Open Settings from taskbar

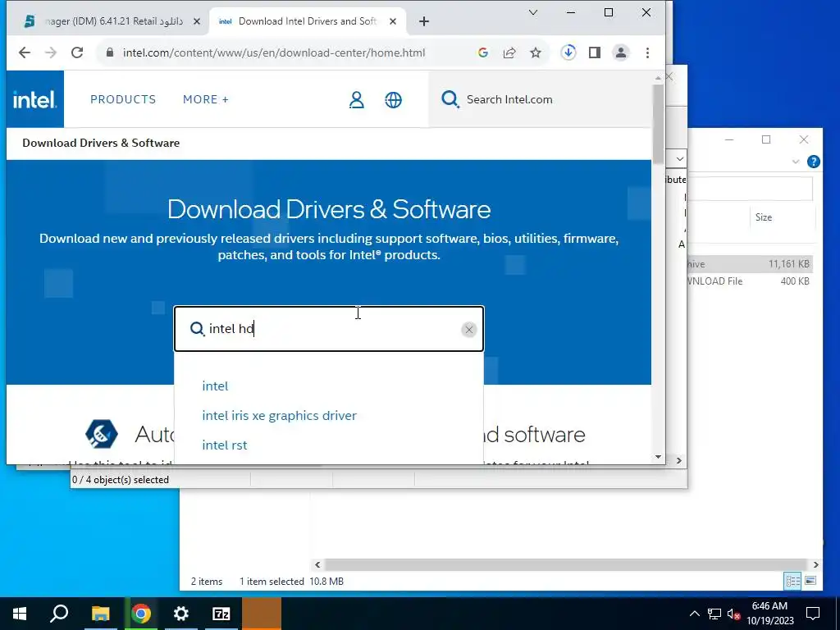point(181,614)
